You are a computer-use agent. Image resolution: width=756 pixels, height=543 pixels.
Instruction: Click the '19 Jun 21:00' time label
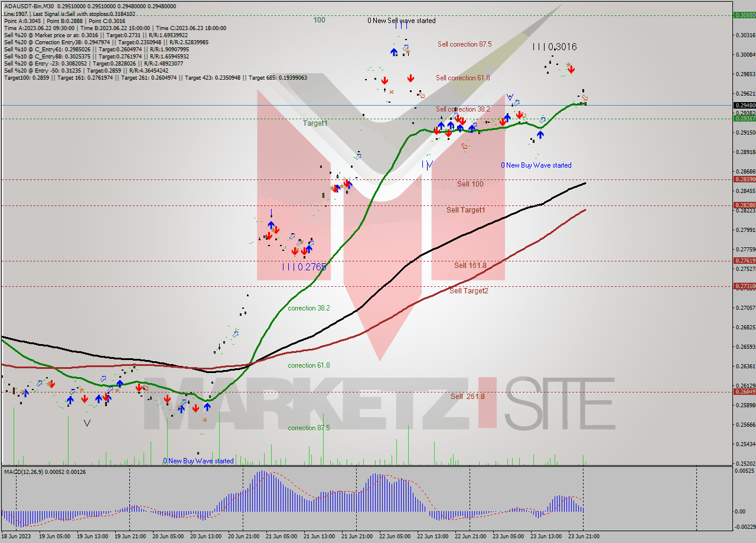[x=129, y=537]
